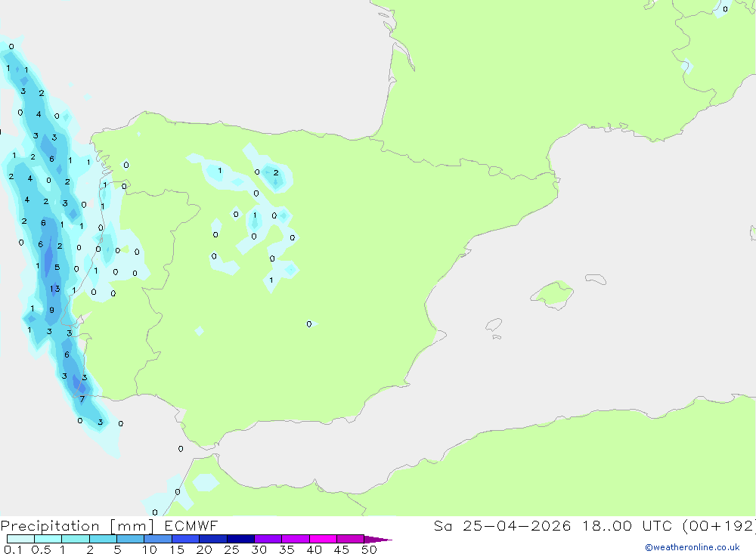Click the 10–15 mm legend color box
Viewport: 756px width, 554px height.
pyautogui.click(x=158, y=539)
